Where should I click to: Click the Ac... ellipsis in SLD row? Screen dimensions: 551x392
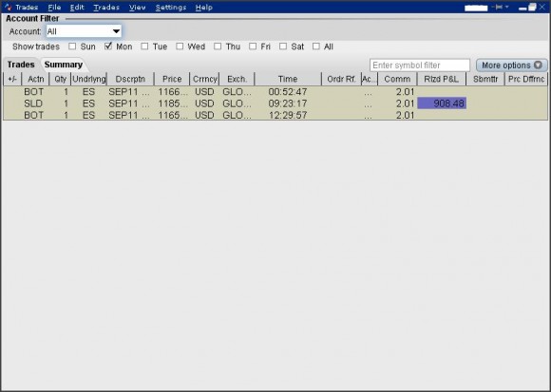pyautogui.click(x=368, y=103)
